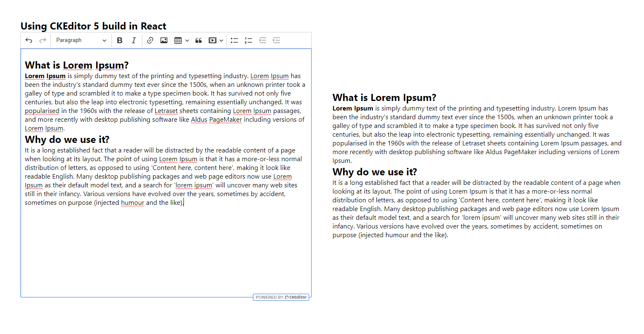Follow the Powered by CKEditor link

281,297
